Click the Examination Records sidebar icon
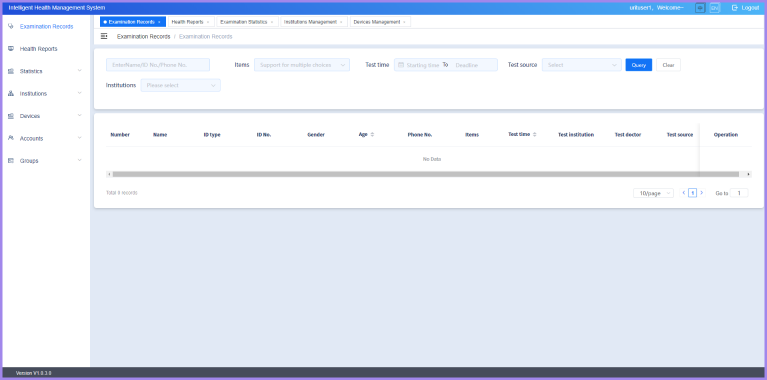This screenshot has height=380, width=767. click(11, 26)
